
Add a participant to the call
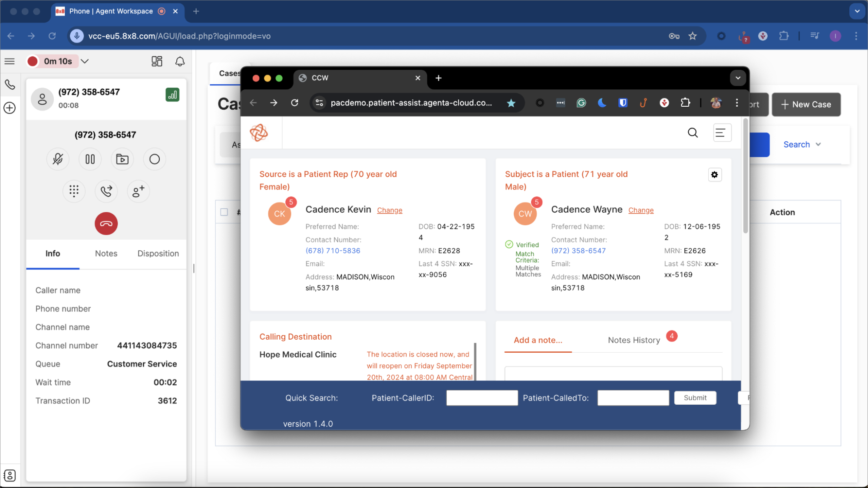point(138,191)
